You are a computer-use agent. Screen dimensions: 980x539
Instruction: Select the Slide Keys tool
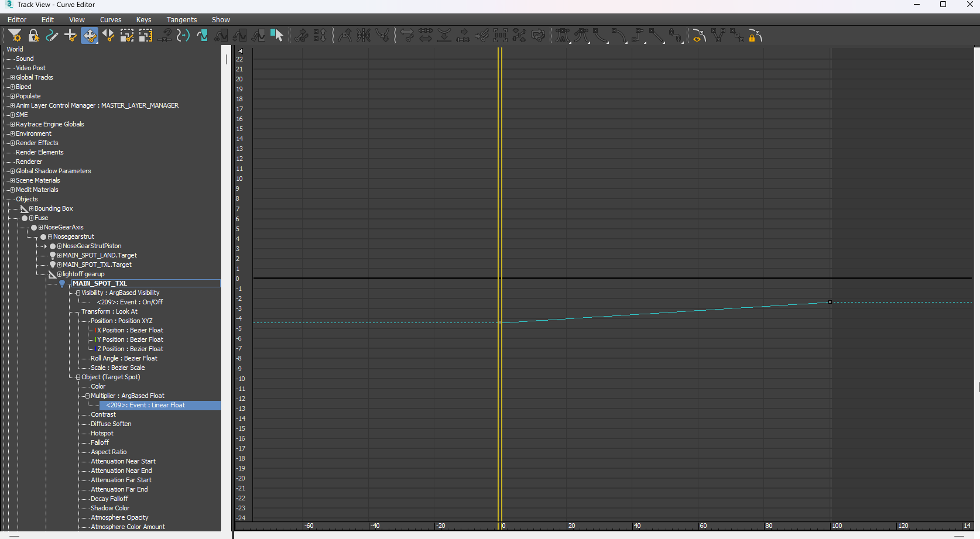point(108,36)
